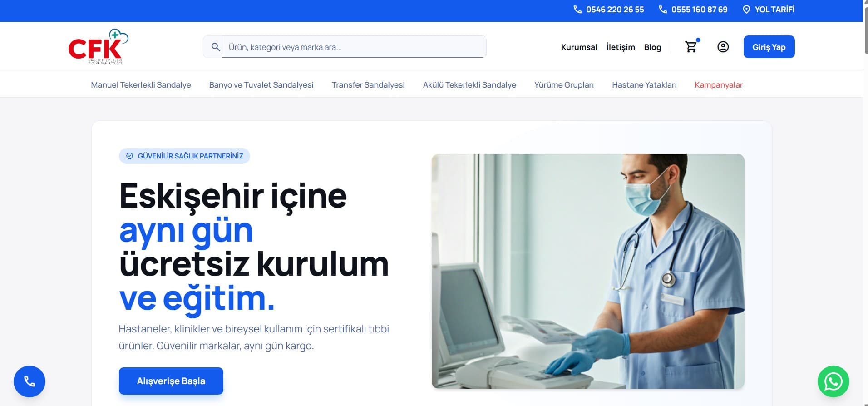Click the CFK logo
The image size is (868, 406).
[x=99, y=47]
